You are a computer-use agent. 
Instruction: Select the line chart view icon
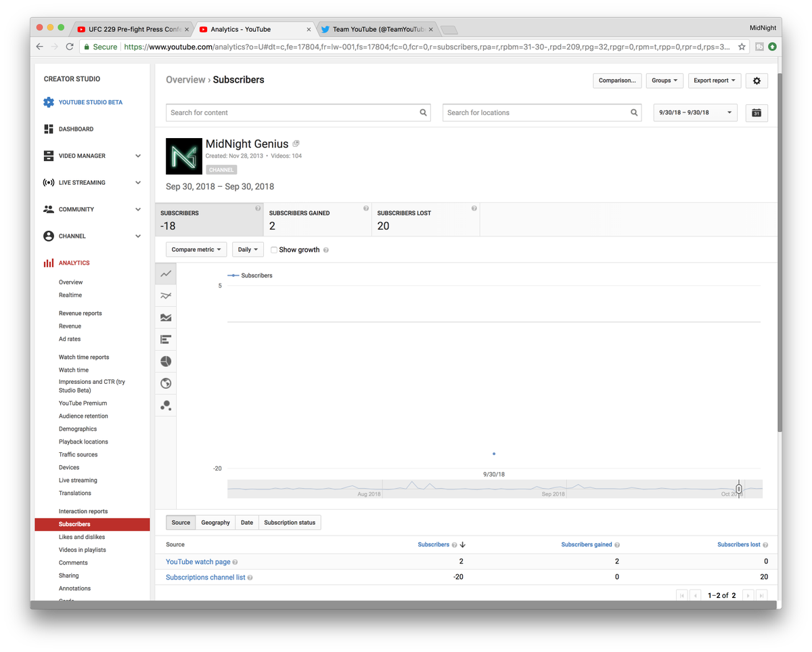click(x=166, y=274)
